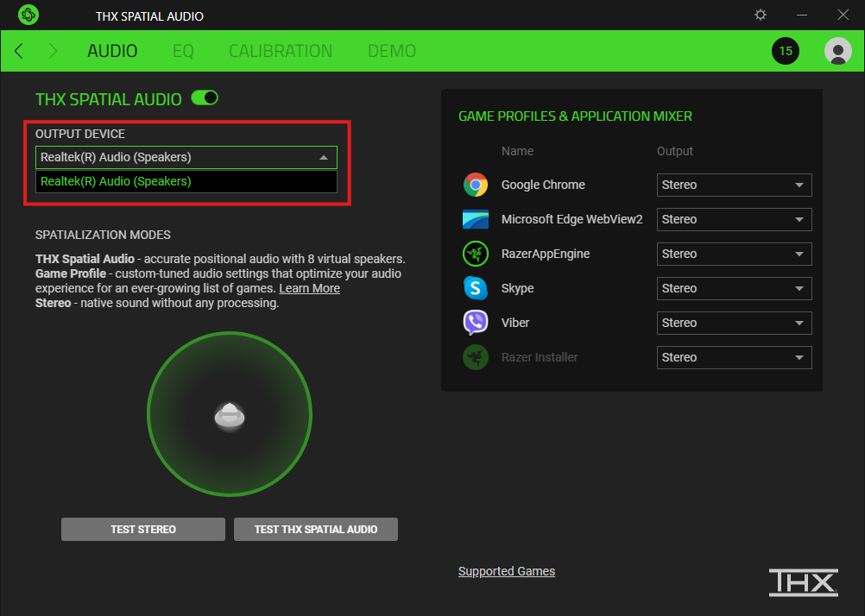Click the RazerAppEngine icon in the mixer
The height and width of the screenshot is (616, 865).
point(476,254)
